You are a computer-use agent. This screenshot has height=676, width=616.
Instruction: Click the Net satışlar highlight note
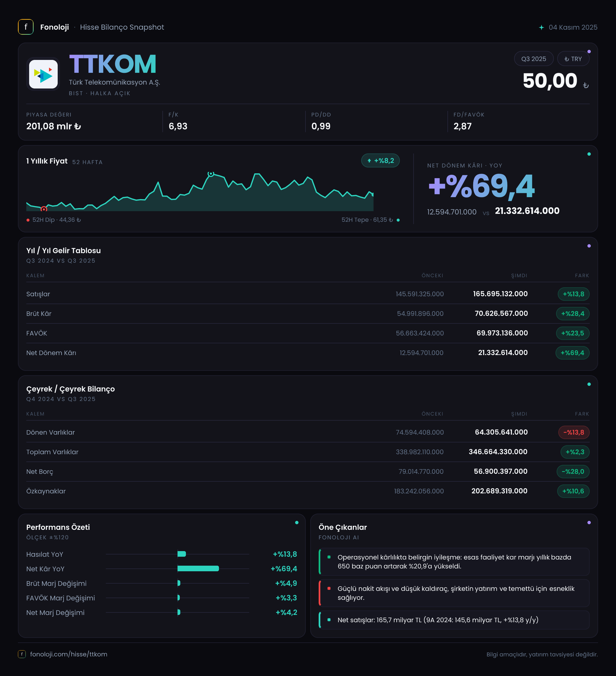[454, 620]
